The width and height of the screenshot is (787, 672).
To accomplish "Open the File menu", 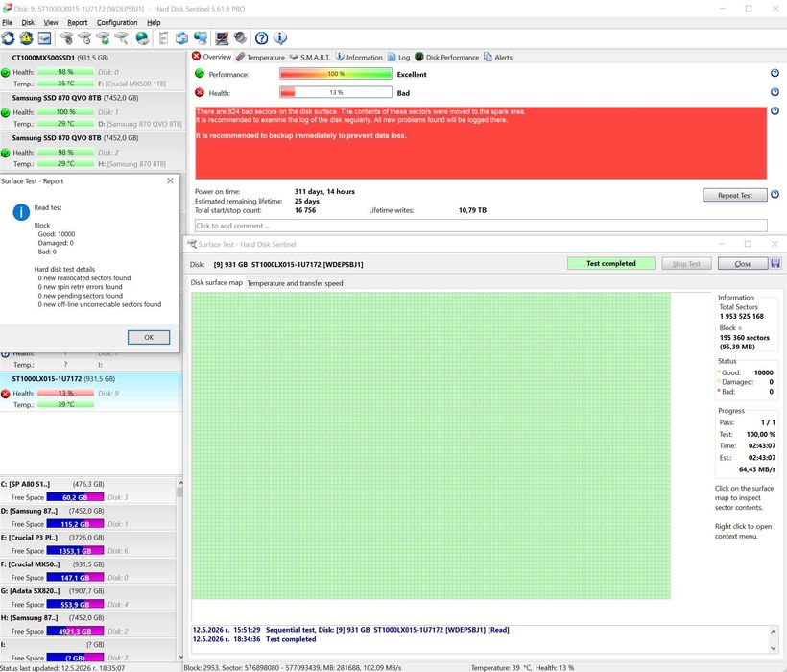I will point(7,23).
